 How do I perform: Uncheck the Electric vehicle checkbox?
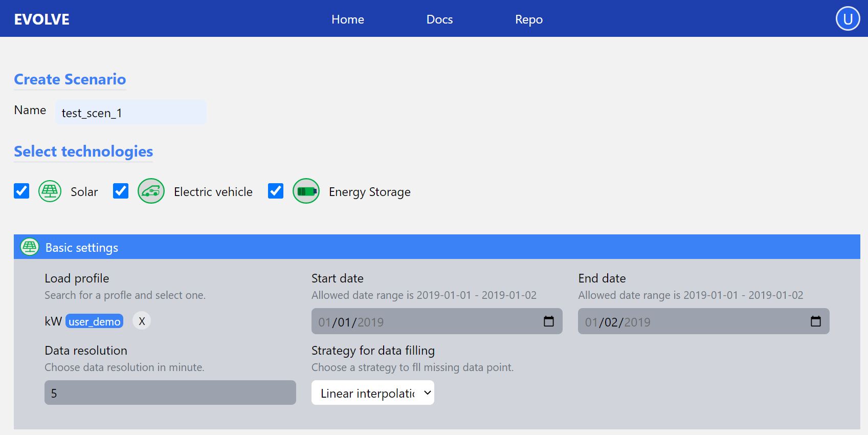tap(121, 191)
